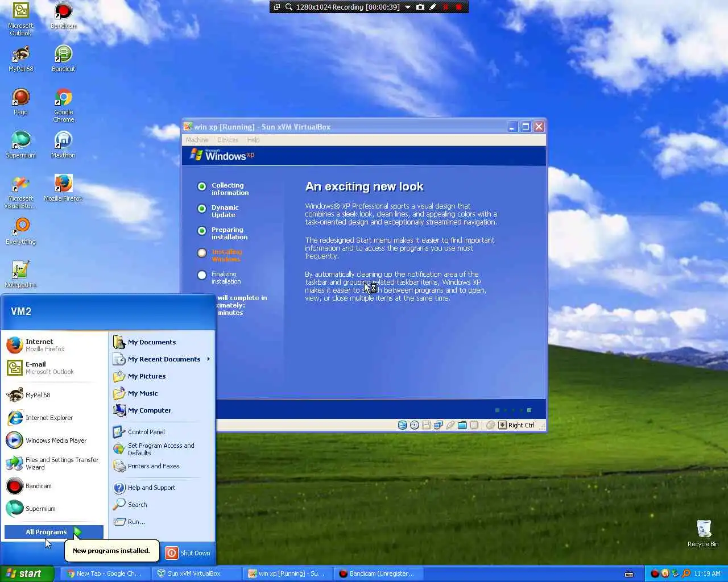Expand All Programs in Start menu
728x582 pixels.
54,532
